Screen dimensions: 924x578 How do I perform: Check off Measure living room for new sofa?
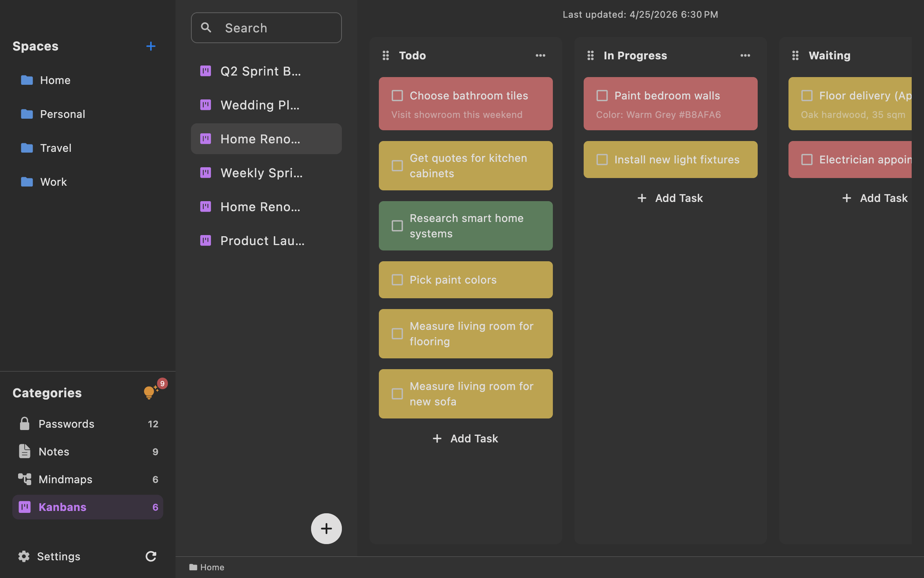tap(397, 394)
